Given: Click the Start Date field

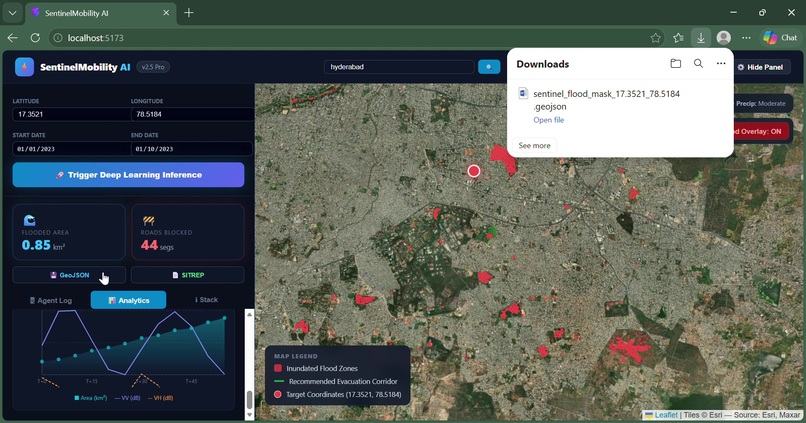Looking at the screenshot, I should (71, 149).
